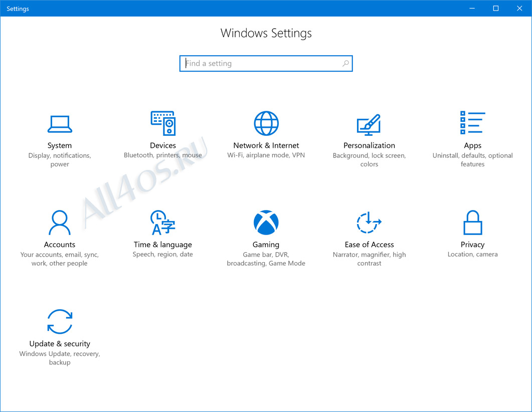Click the Personalization category title

coord(369,145)
